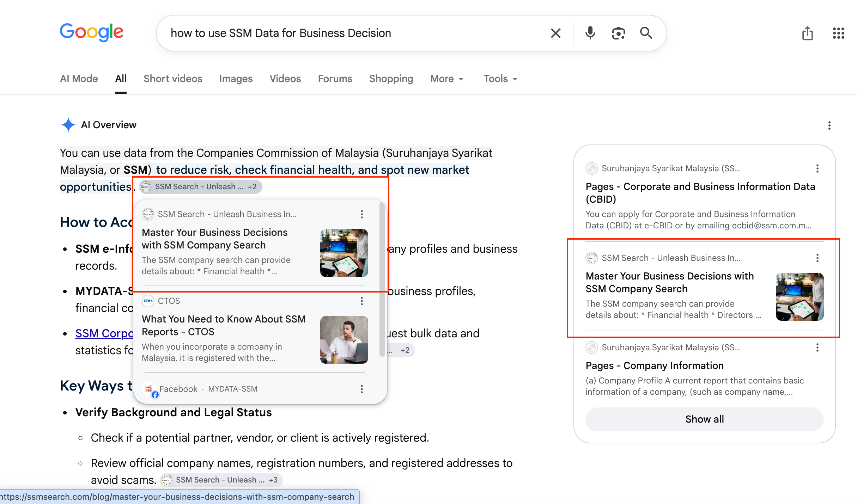Open options for popup CTOS result
This screenshot has width=857, height=504.
coord(361,301)
